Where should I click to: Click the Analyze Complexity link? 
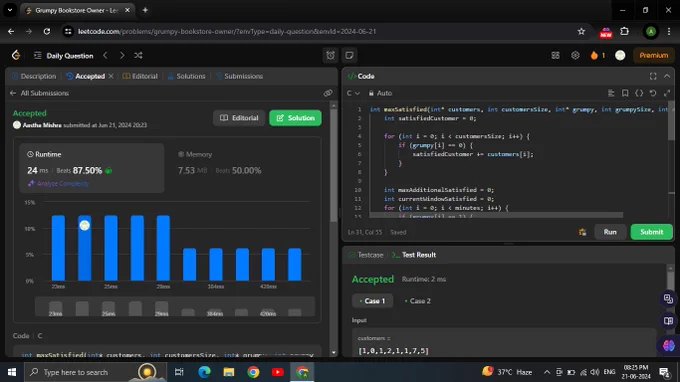(59, 183)
